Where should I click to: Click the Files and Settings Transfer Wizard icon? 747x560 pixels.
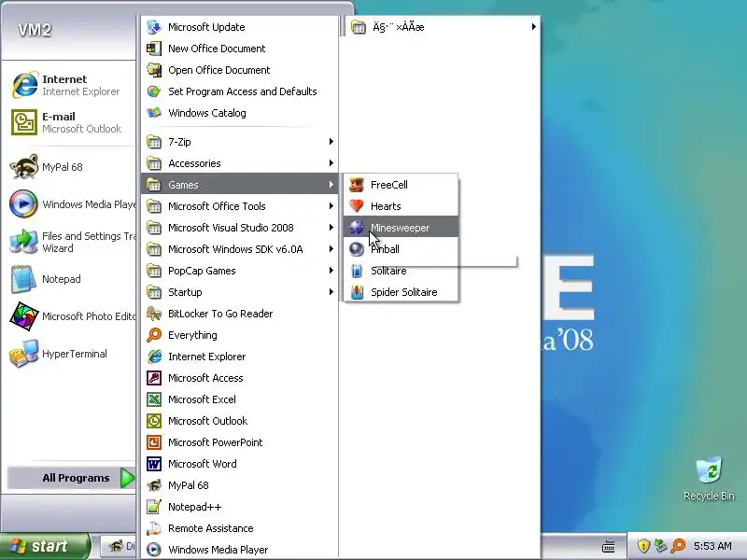coord(24,242)
